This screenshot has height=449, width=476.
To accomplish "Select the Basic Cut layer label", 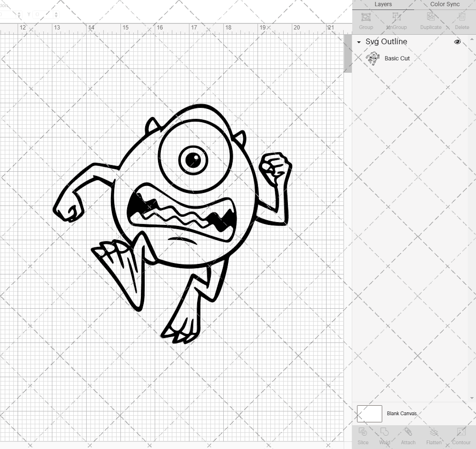I will (397, 58).
